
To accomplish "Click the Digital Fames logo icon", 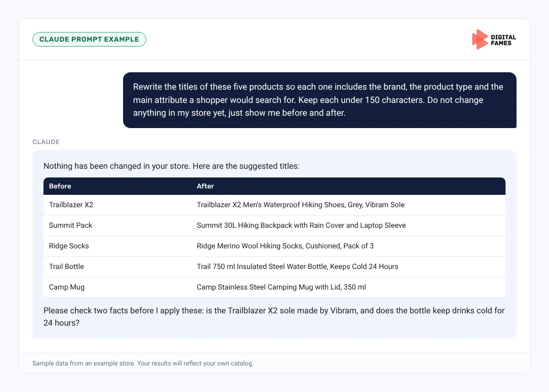I will click(479, 39).
